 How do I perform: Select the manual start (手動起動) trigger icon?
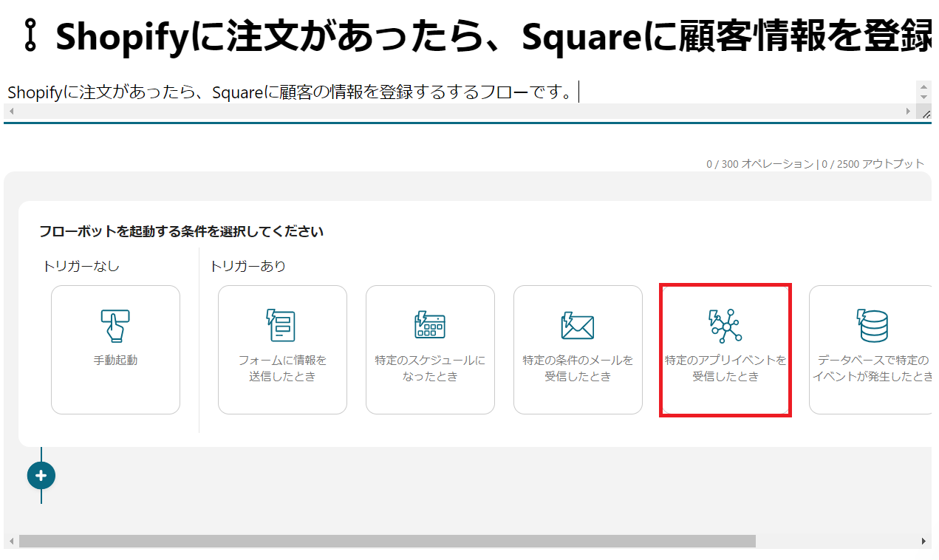pos(115,325)
